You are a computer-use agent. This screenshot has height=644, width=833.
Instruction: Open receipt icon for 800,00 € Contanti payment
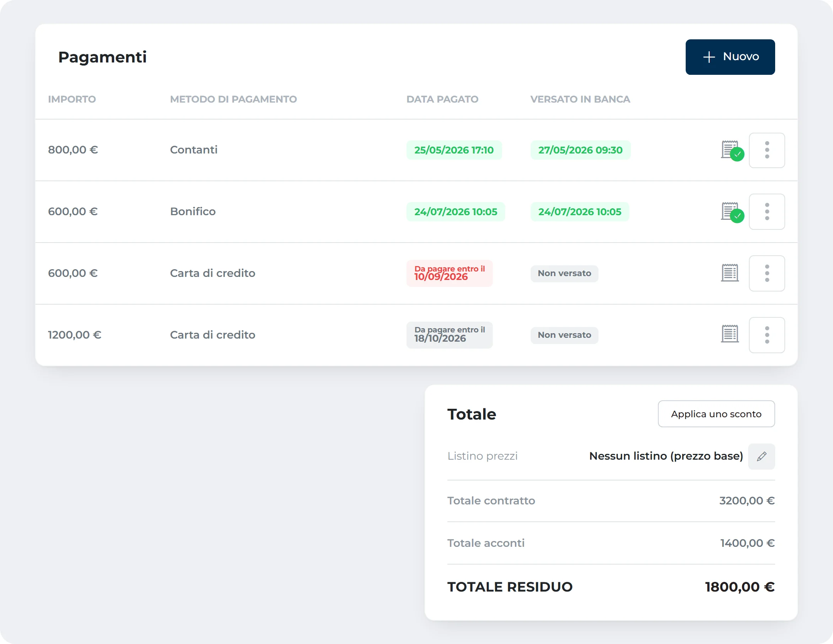click(732, 150)
